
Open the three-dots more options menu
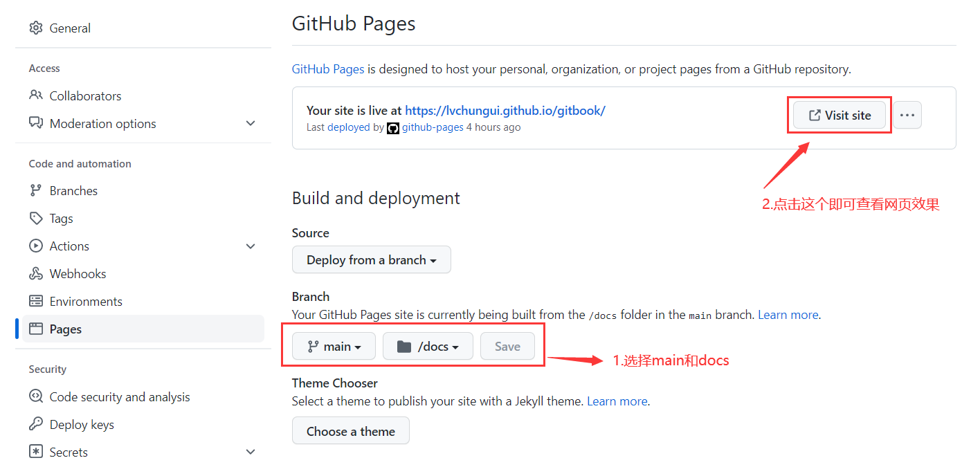(907, 115)
